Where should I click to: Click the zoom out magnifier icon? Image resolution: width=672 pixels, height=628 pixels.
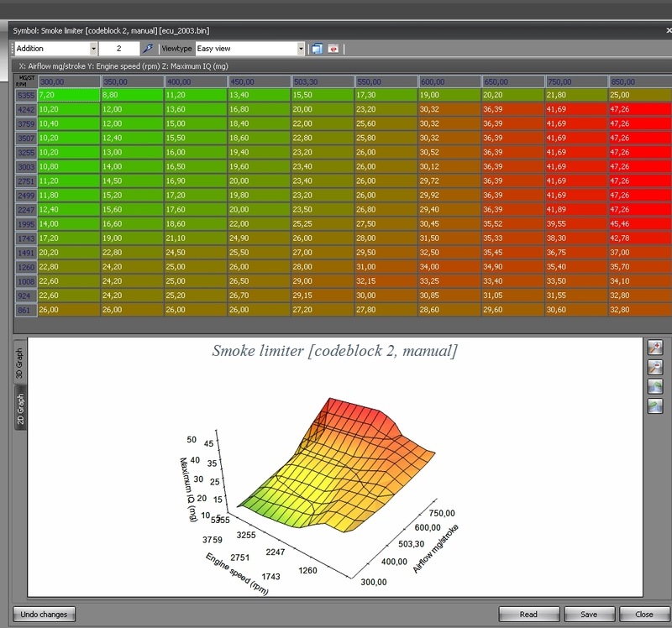click(655, 367)
